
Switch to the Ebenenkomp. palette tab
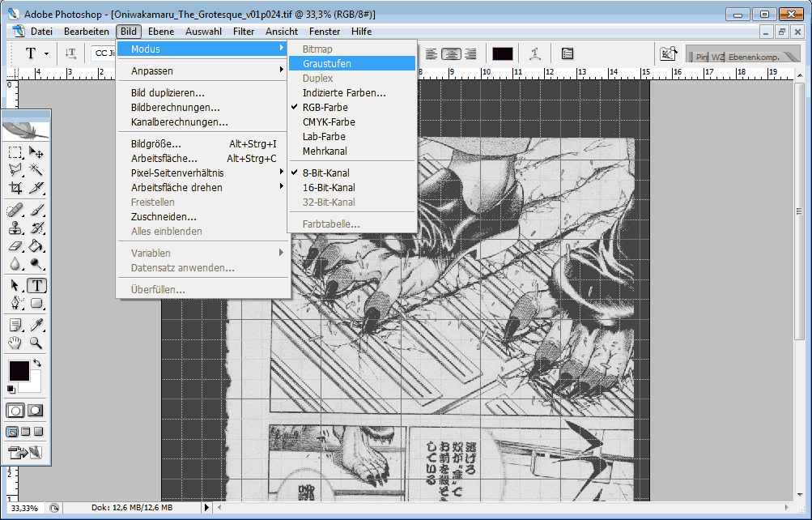pyautogui.click(x=754, y=57)
